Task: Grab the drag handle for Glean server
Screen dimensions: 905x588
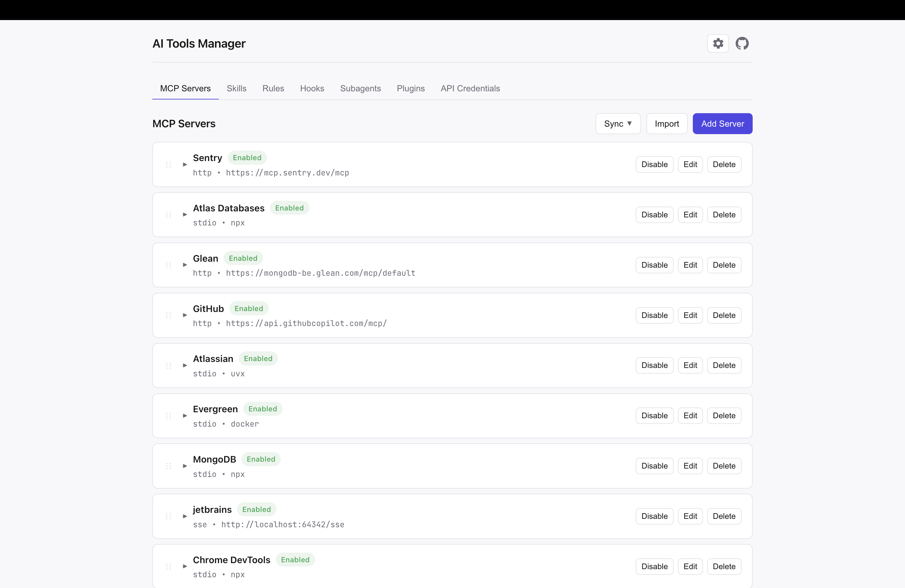Action: [x=168, y=265]
